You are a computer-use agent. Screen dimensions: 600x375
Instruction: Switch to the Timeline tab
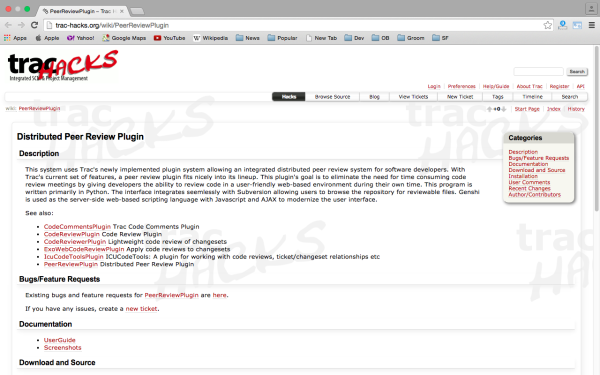point(533,97)
